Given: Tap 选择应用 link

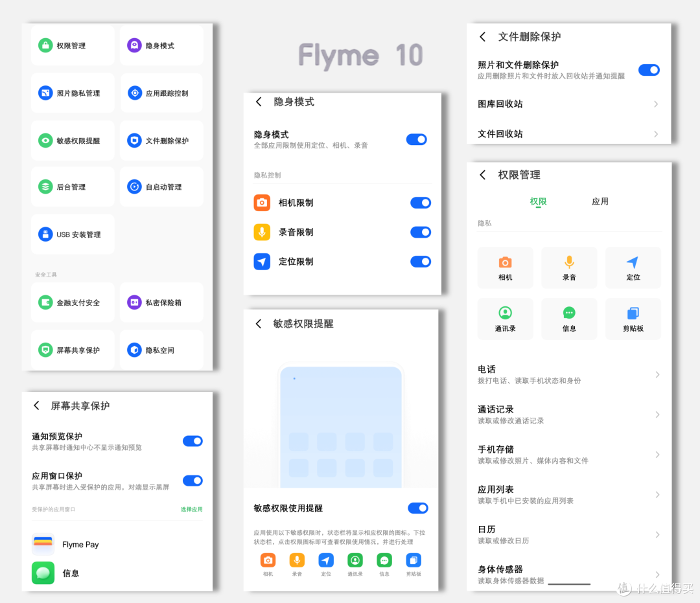Looking at the screenshot, I should [191, 509].
